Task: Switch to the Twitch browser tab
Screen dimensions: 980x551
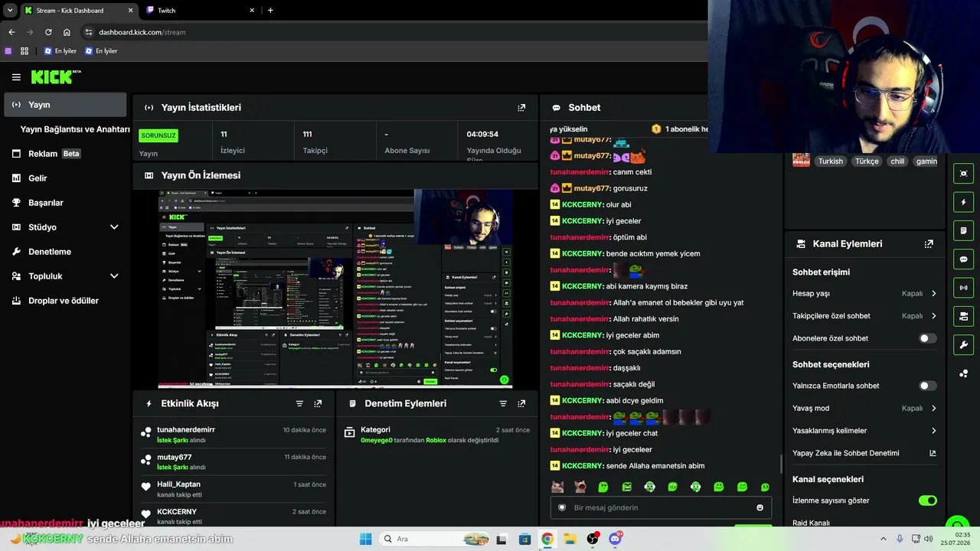Action: (x=201, y=10)
